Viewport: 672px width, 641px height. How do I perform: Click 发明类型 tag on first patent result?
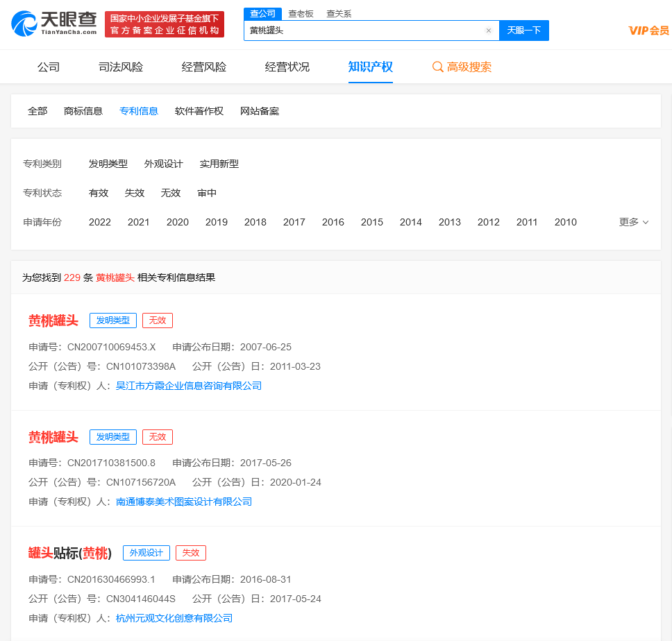[x=113, y=320]
